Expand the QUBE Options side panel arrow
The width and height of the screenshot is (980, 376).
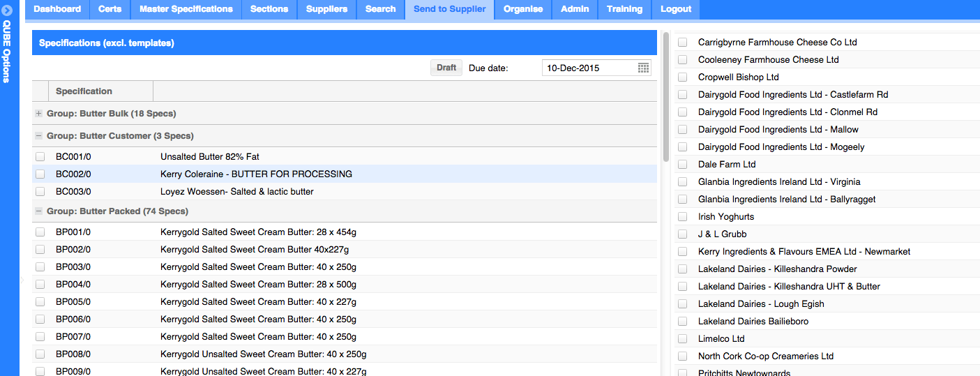click(7, 11)
